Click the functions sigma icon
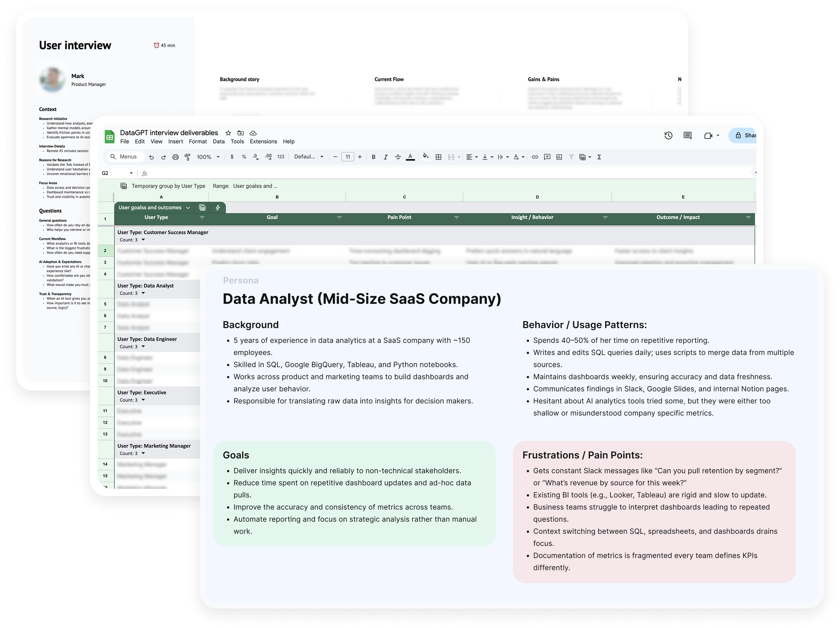The width and height of the screenshot is (840, 630). (599, 157)
